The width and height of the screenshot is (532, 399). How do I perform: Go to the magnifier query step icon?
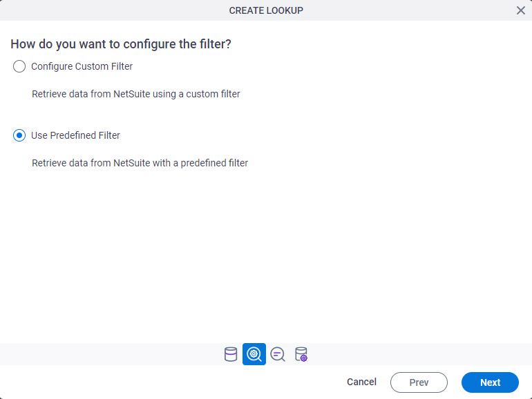(278, 355)
